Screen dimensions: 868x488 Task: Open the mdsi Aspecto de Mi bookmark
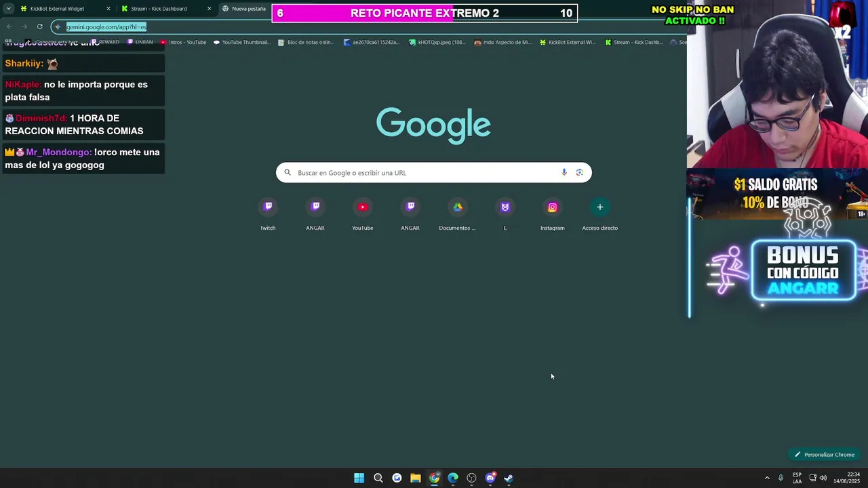click(502, 42)
